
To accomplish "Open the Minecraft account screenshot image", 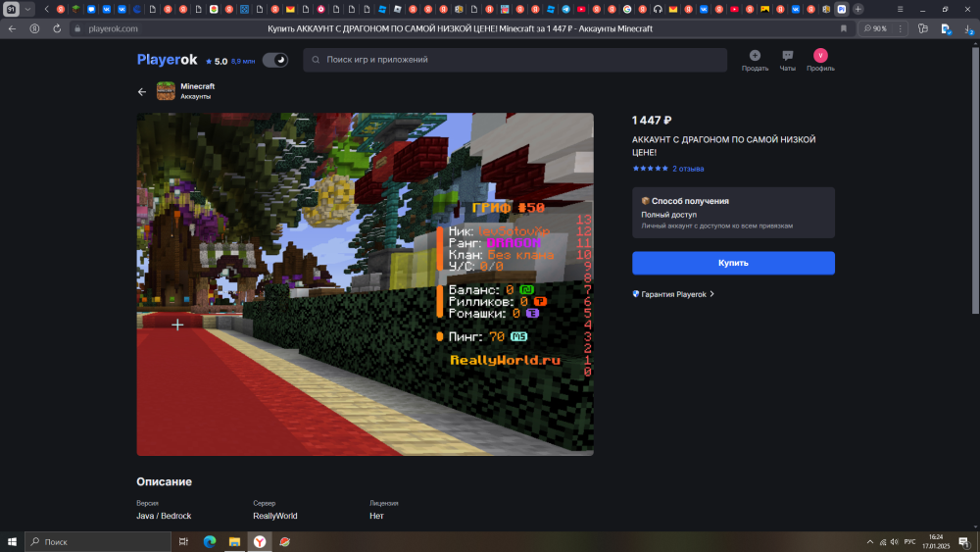I will [365, 283].
